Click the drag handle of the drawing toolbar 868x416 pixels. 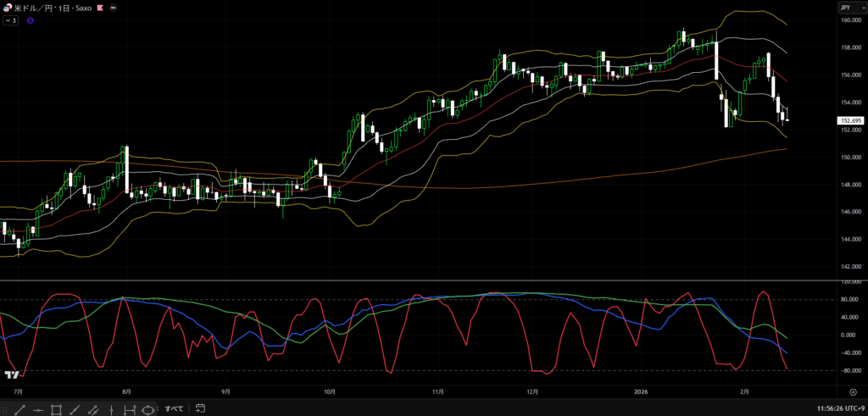(4, 409)
